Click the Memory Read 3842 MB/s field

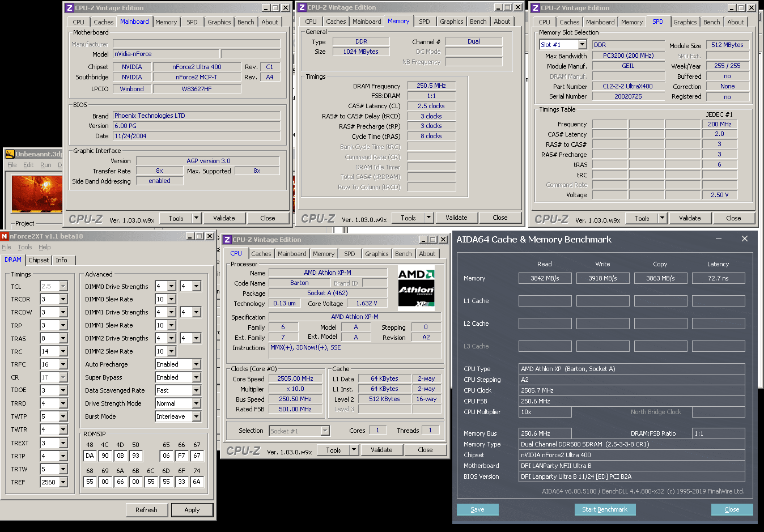click(545, 278)
